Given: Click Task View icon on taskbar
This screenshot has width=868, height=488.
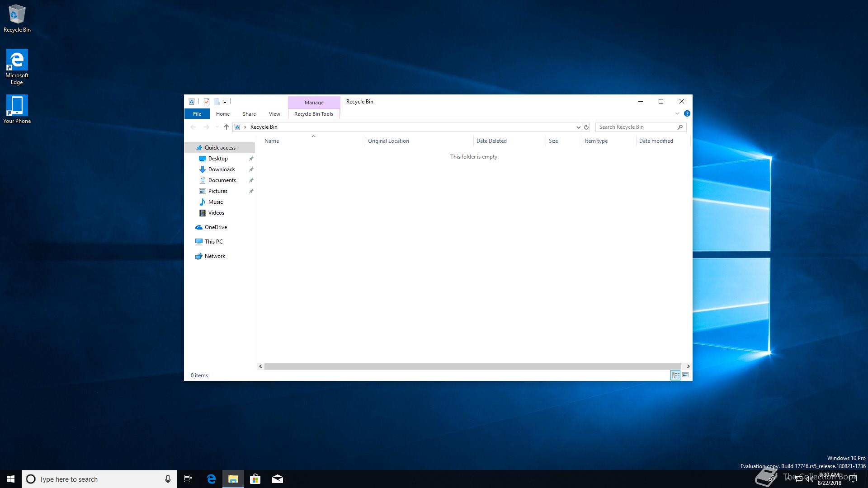Looking at the screenshot, I should coord(188,479).
